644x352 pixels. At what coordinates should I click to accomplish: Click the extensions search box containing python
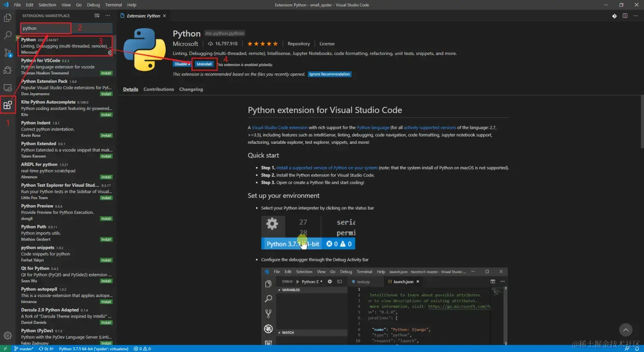click(x=66, y=28)
